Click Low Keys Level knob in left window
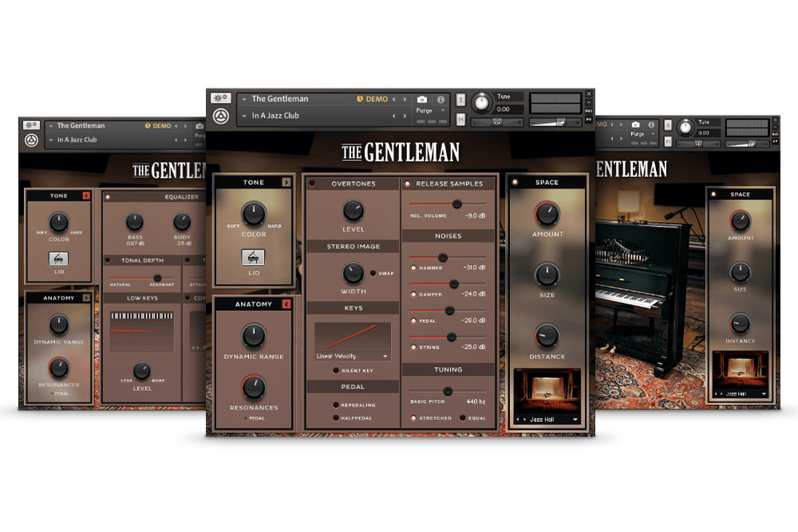This screenshot has width=798, height=532. tap(142, 371)
